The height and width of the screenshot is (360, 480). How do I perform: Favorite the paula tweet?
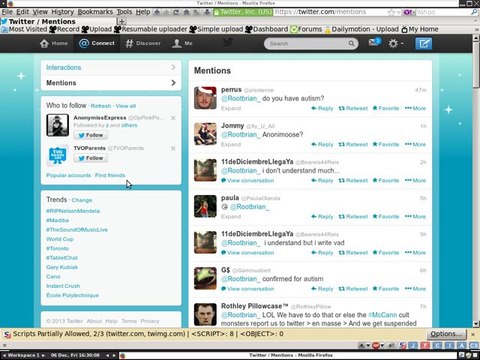386,217
